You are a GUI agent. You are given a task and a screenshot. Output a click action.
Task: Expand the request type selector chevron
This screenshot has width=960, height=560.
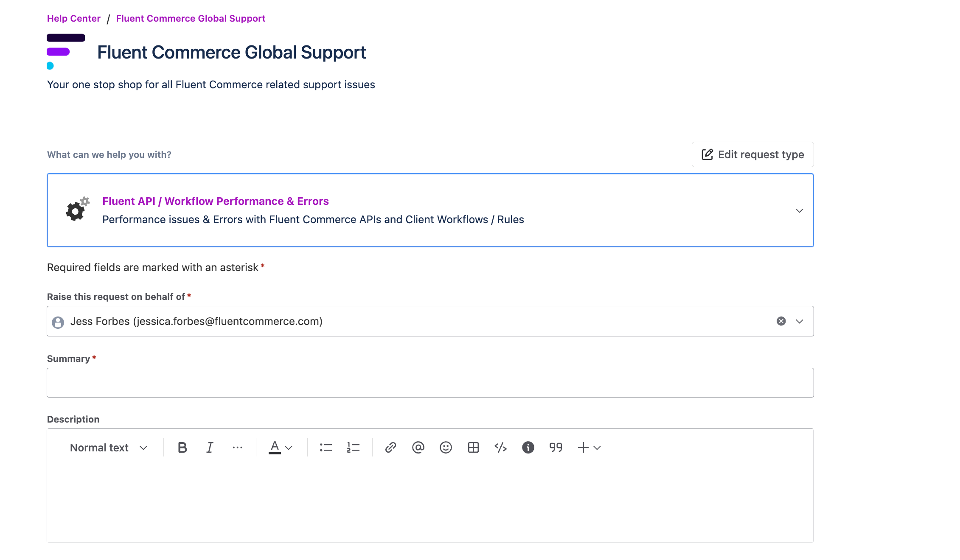point(799,211)
